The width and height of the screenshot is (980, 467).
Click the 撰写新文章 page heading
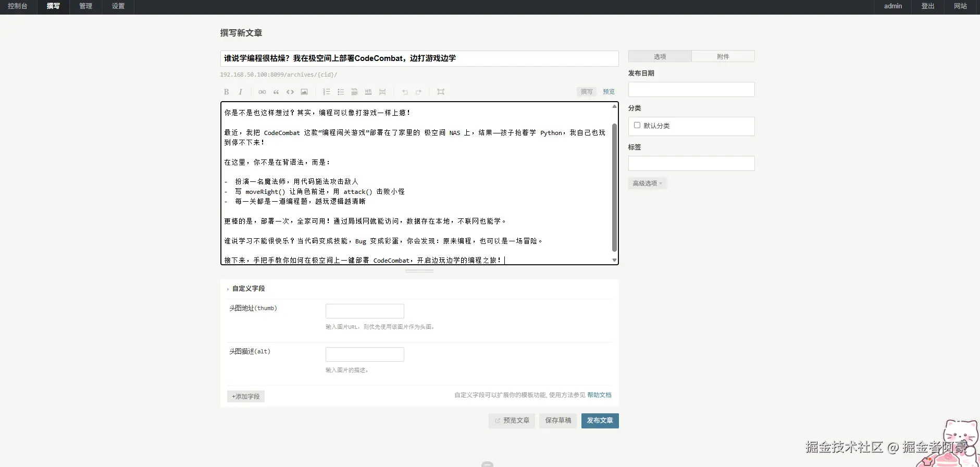[241, 33]
